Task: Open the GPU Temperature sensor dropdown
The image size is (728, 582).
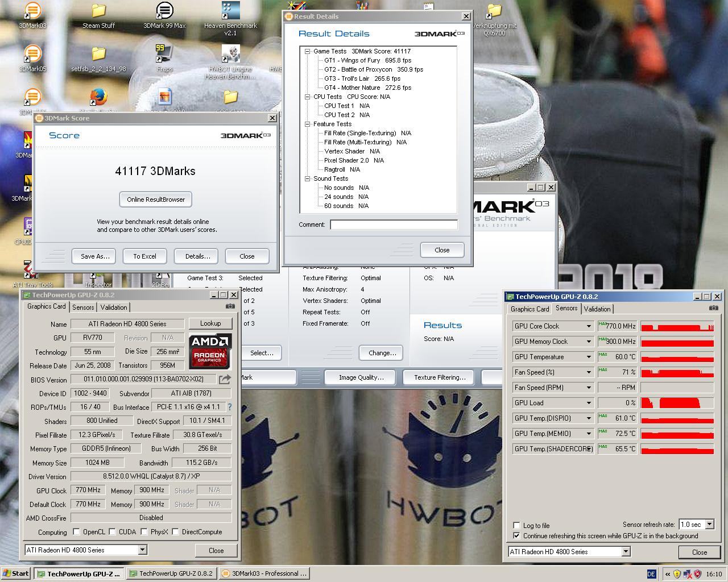Action: pos(589,357)
